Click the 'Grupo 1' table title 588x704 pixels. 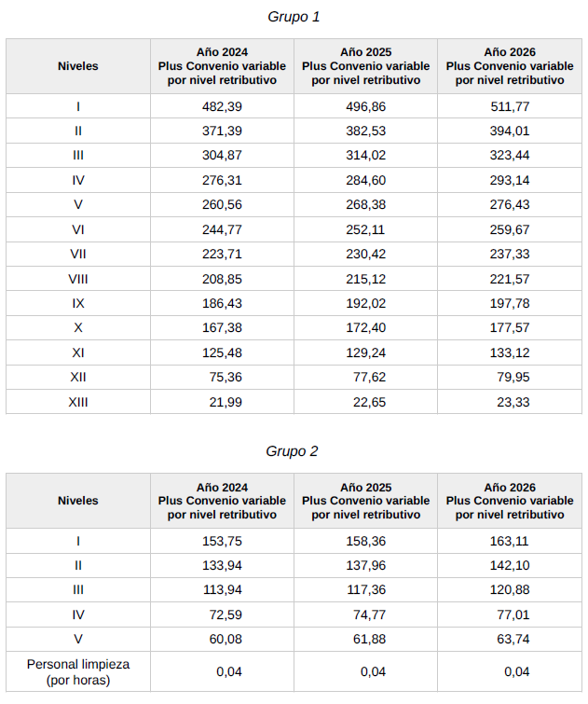[294, 17]
